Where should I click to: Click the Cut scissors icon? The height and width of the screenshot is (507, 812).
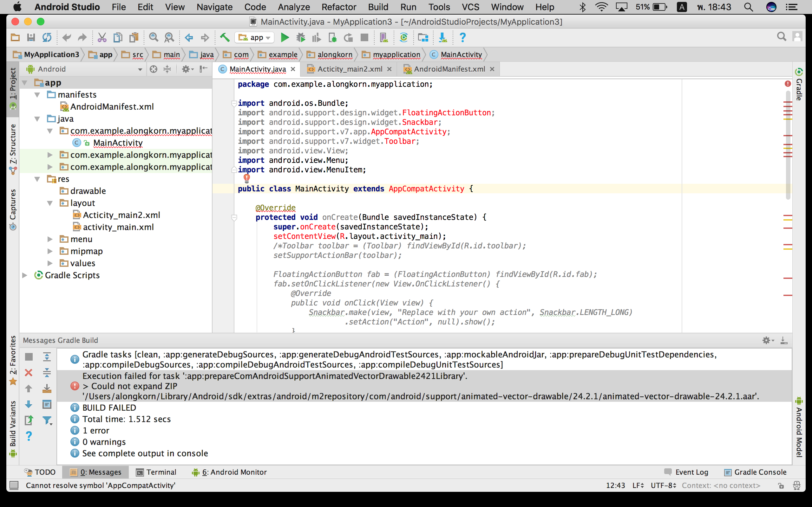click(102, 38)
